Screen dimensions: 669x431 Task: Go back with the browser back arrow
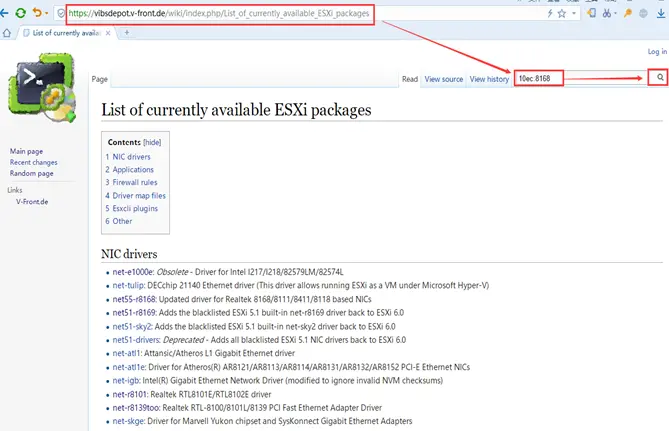coord(4,13)
